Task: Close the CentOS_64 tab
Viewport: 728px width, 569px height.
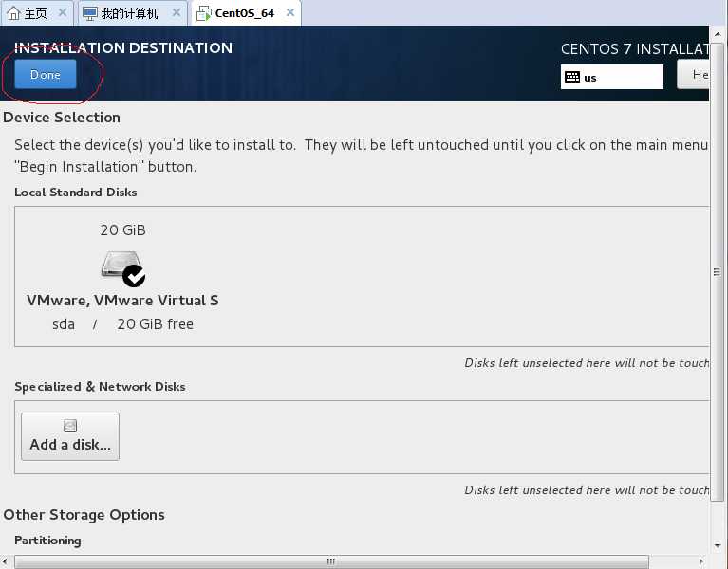Action: pos(290,13)
